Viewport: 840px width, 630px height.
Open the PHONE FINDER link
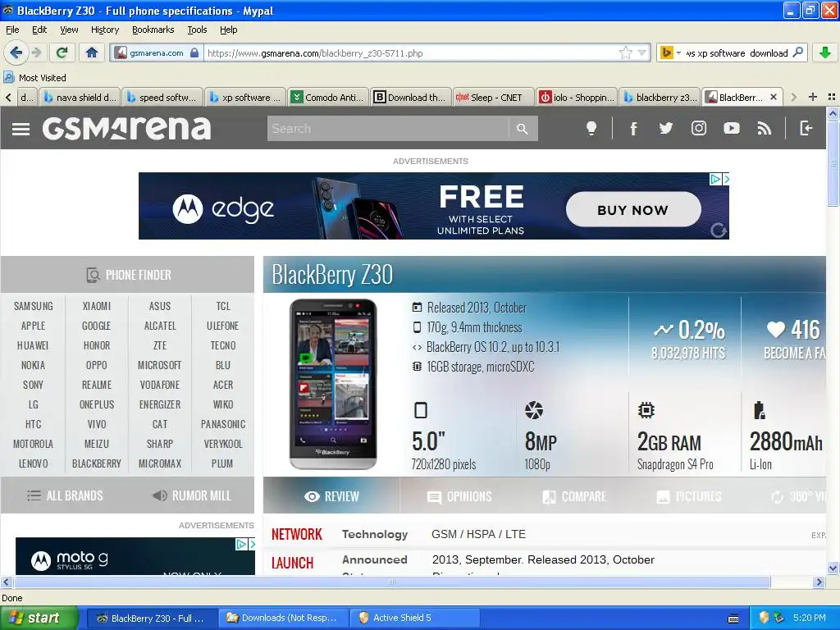127,275
